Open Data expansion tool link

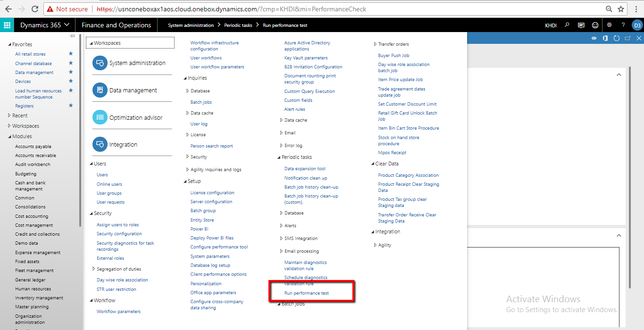coord(305,169)
